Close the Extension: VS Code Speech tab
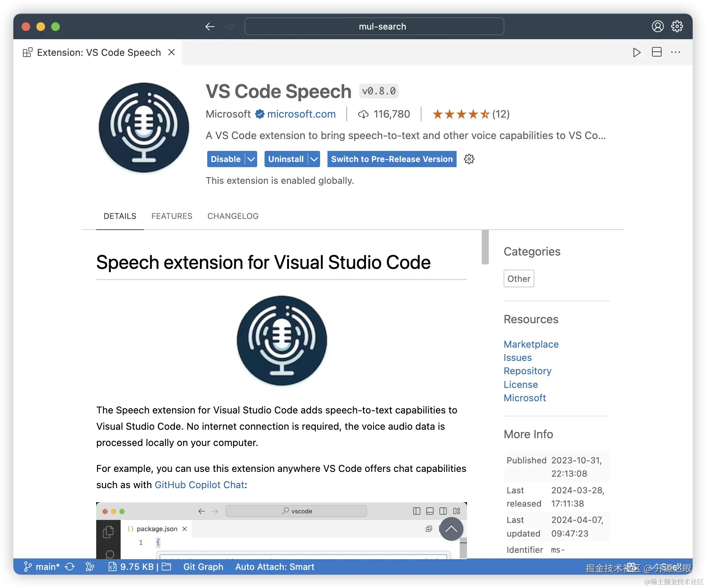 171,52
